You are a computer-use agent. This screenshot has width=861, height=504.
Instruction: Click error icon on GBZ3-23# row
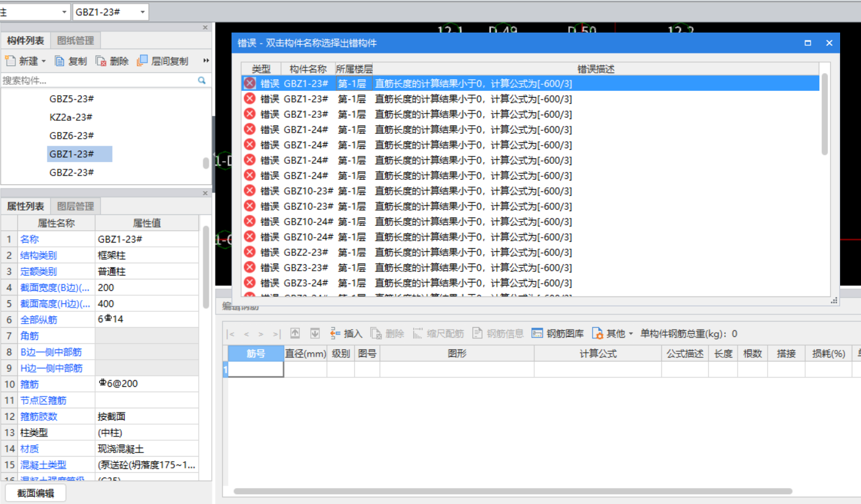pos(249,267)
